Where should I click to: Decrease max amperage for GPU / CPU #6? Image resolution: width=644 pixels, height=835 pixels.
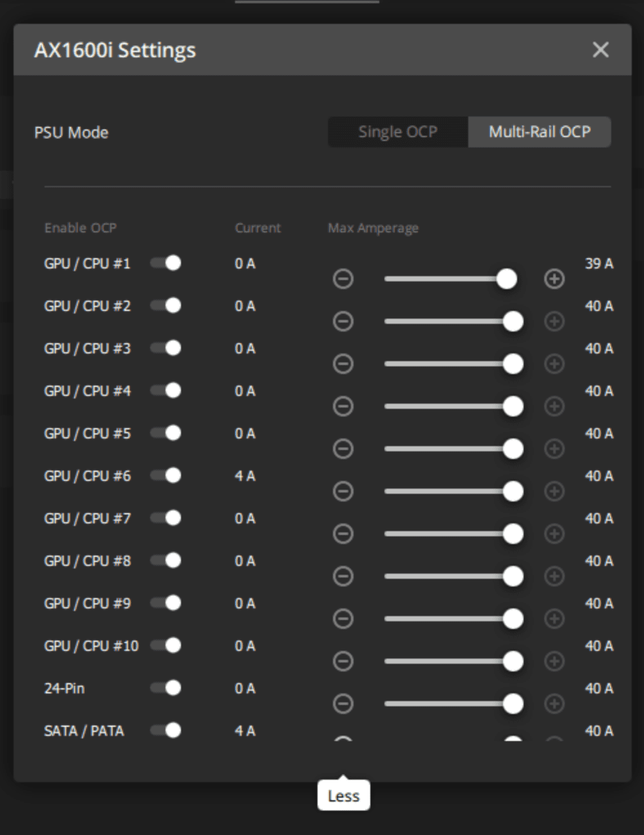(x=343, y=491)
